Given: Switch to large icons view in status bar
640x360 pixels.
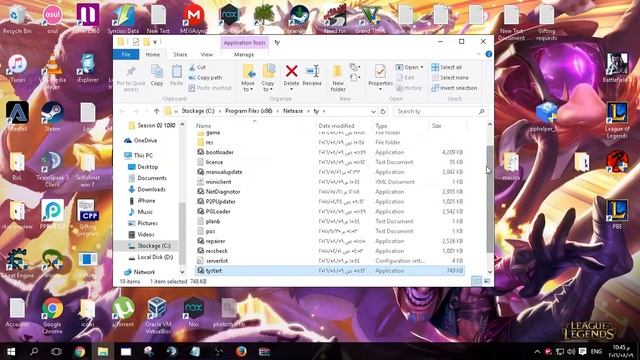Looking at the screenshot, I should point(487,281).
